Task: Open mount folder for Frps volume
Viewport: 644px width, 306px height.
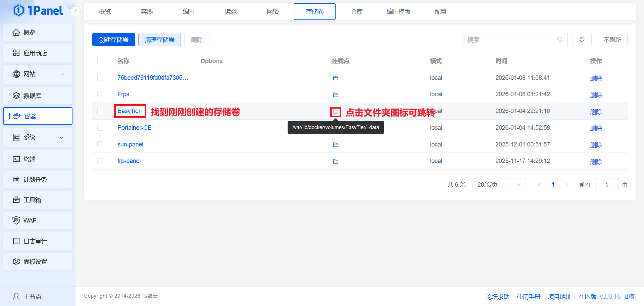Action: (336, 95)
